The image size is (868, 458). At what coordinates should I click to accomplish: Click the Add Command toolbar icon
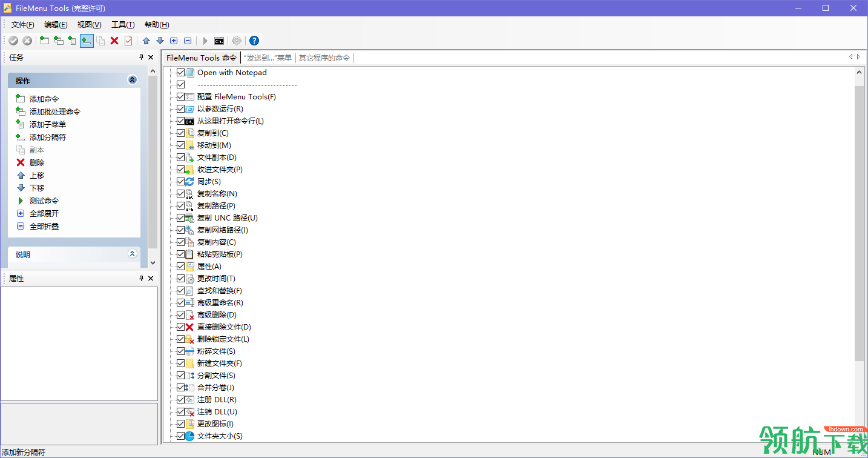pos(44,41)
